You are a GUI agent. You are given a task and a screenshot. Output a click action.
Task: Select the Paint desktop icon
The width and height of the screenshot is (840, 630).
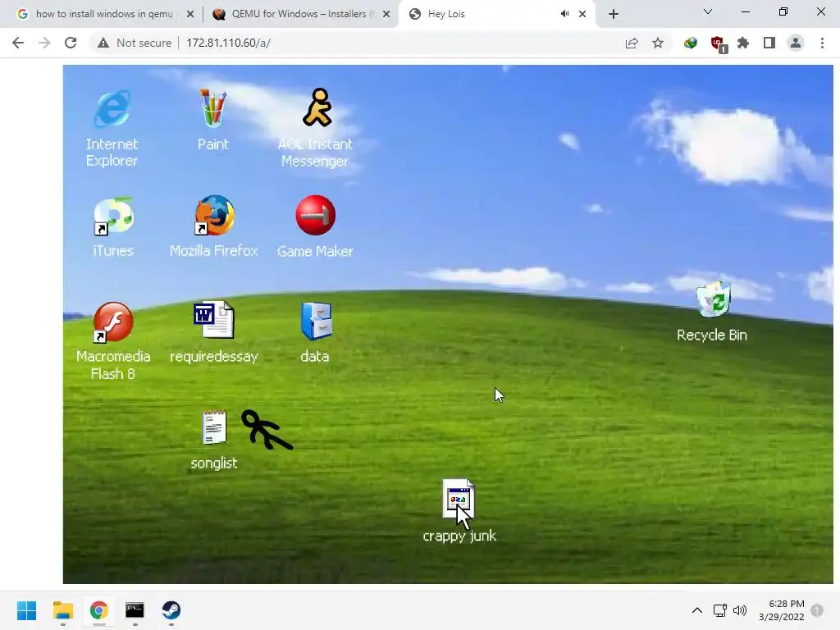(212, 108)
